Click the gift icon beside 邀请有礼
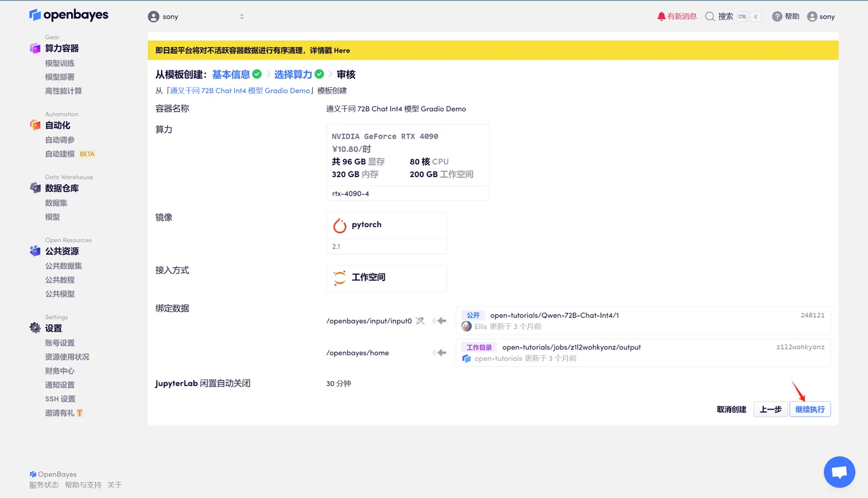This screenshot has height=498, width=868. click(80, 413)
